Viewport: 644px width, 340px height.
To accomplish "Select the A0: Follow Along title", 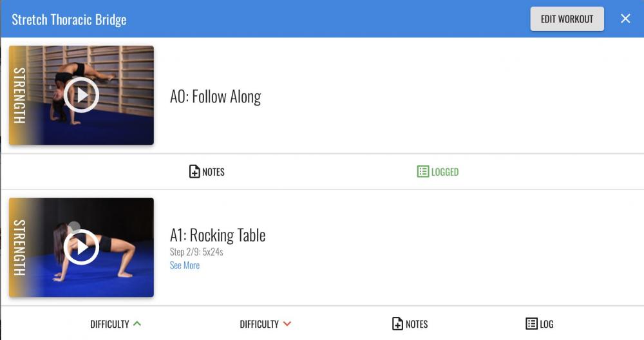I will (x=216, y=97).
